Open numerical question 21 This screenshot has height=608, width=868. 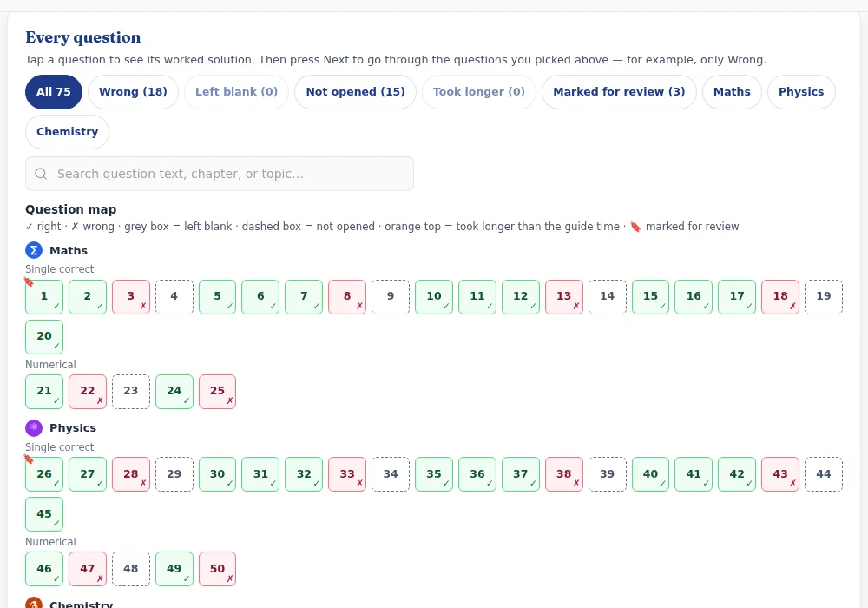click(x=44, y=392)
